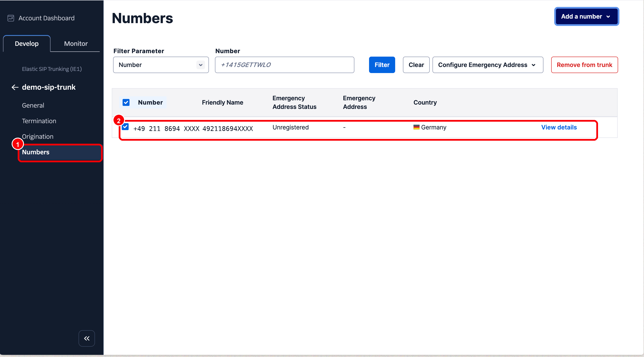The image size is (644, 357).
Task: Open the Origination menu item
Action: (x=38, y=136)
